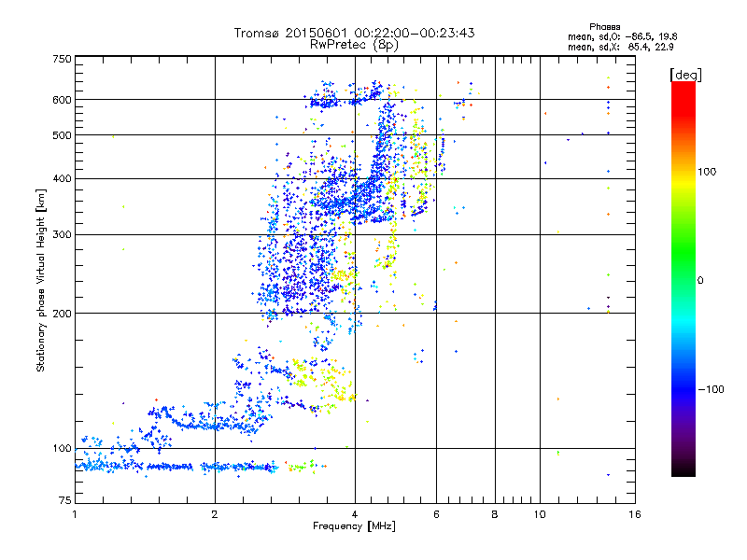Screen dimensions: 747x560
Task: Click the x-axis label '4'
Action: pos(355,514)
